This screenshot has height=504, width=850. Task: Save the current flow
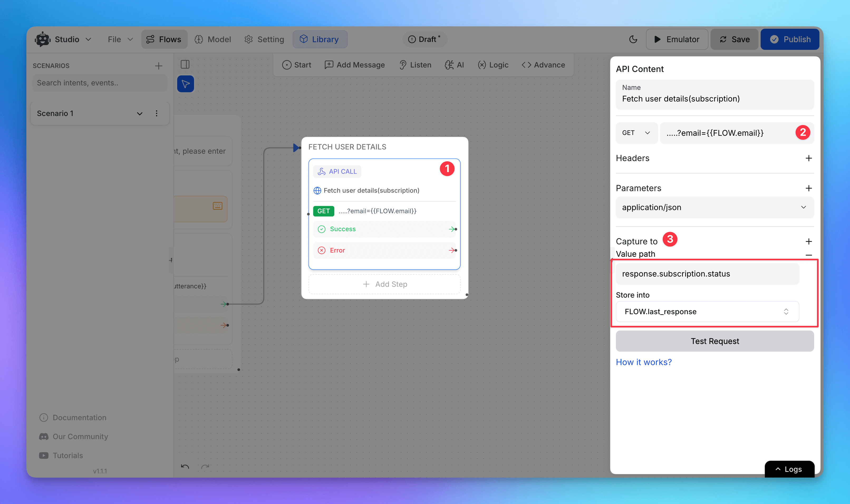734,39
